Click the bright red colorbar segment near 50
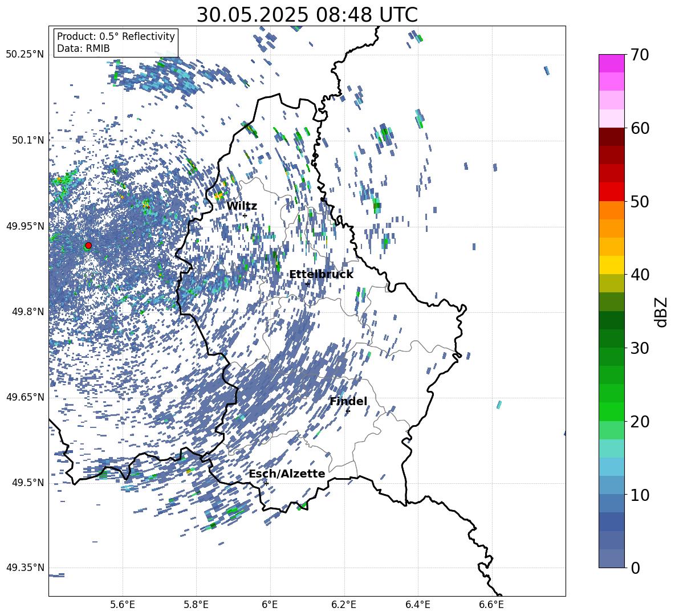 (x=611, y=192)
